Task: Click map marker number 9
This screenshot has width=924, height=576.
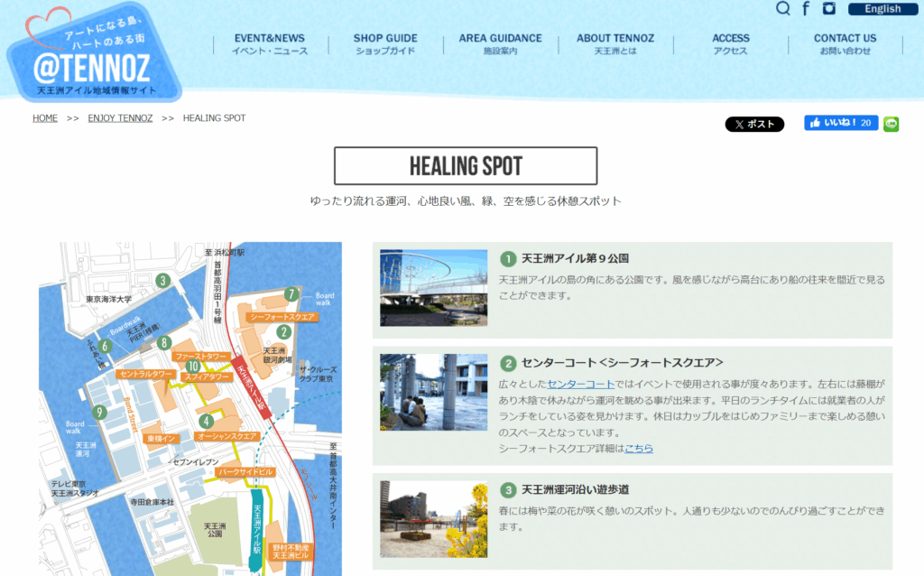Action: tap(99, 412)
